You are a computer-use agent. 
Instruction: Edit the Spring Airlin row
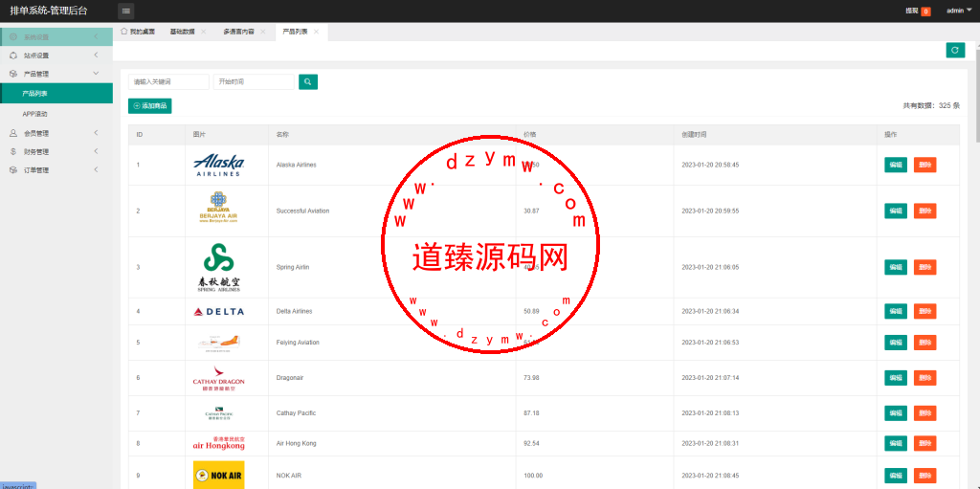[x=896, y=268]
